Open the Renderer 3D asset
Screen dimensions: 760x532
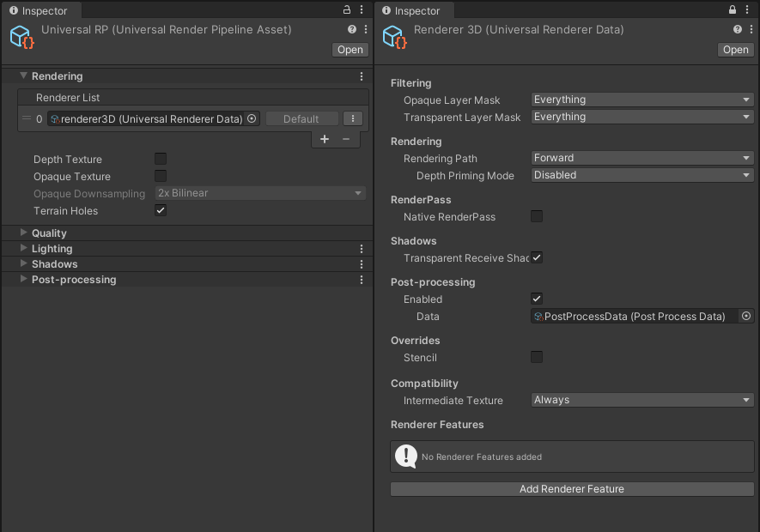[x=736, y=50]
